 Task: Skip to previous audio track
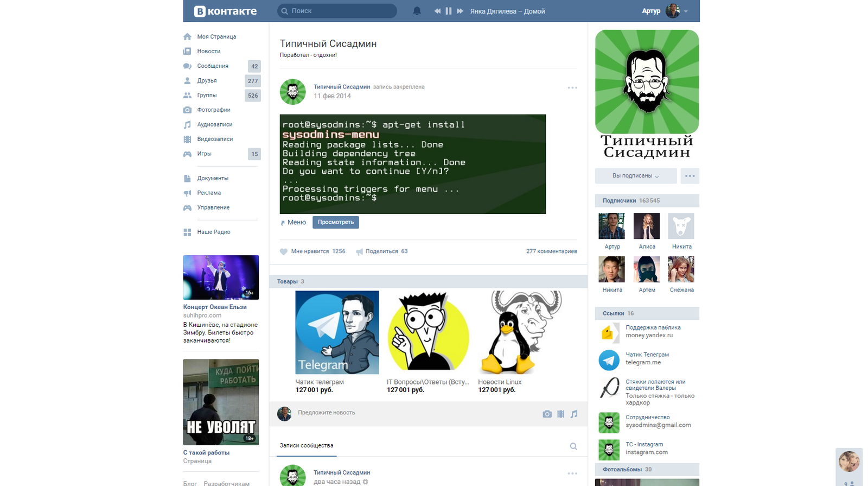click(437, 11)
